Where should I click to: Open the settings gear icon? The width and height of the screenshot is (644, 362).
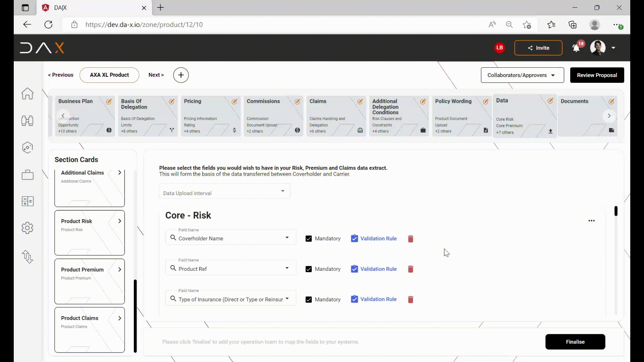tap(28, 228)
